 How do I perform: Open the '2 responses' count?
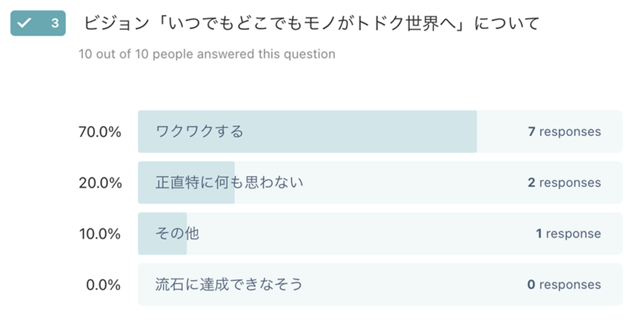pyautogui.click(x=564, y=183)
